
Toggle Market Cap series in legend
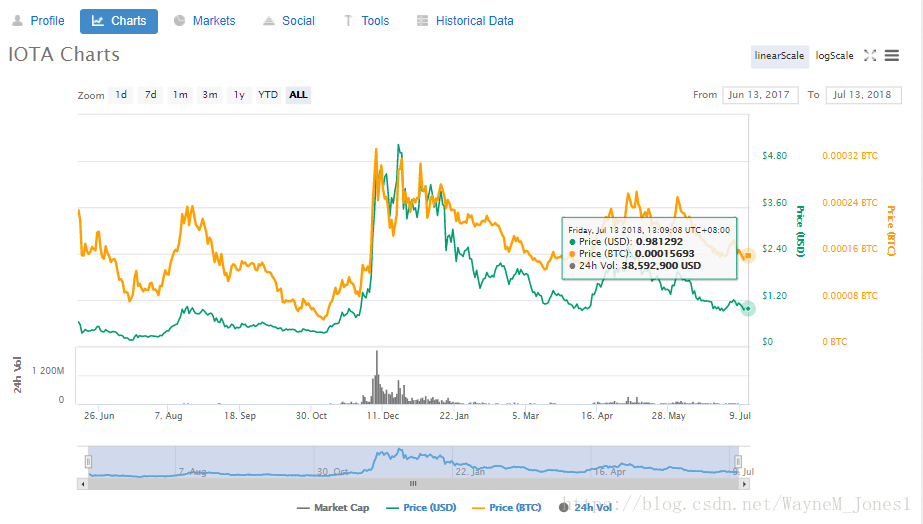click(x=333, y=508)
